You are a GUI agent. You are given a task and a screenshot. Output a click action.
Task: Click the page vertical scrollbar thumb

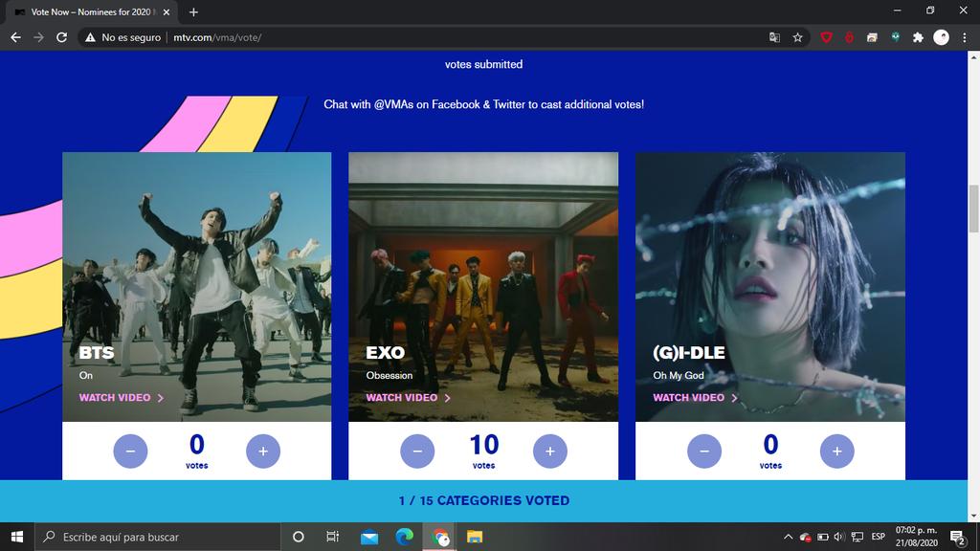pos(973,209)
